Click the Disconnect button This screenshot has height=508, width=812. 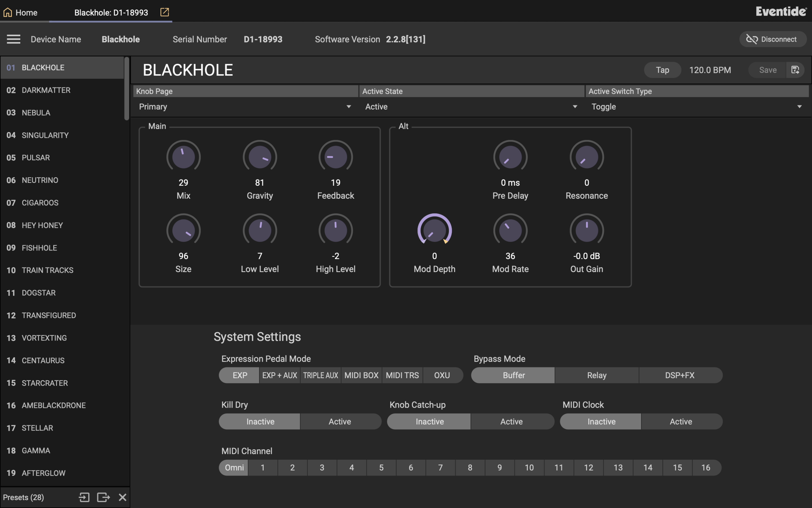(773, 39)
